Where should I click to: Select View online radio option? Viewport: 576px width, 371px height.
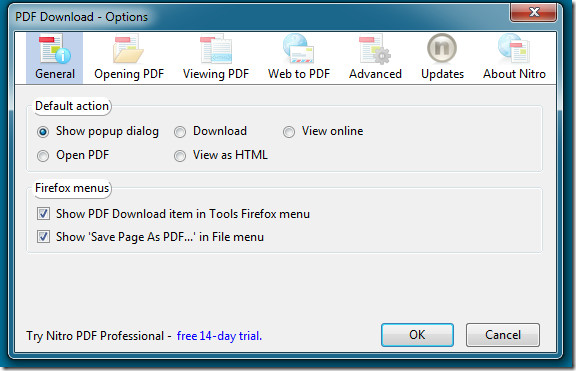pyautogui.click(x=289, y=132)
